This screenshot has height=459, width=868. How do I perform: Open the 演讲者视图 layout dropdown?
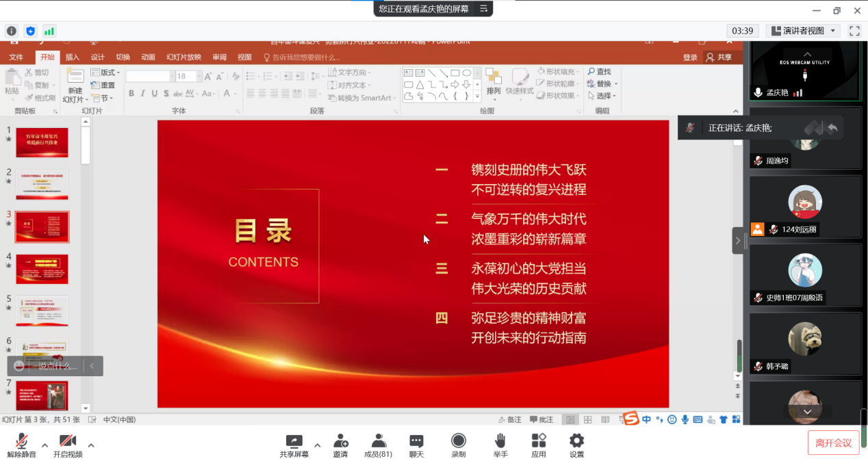[803, 31]
